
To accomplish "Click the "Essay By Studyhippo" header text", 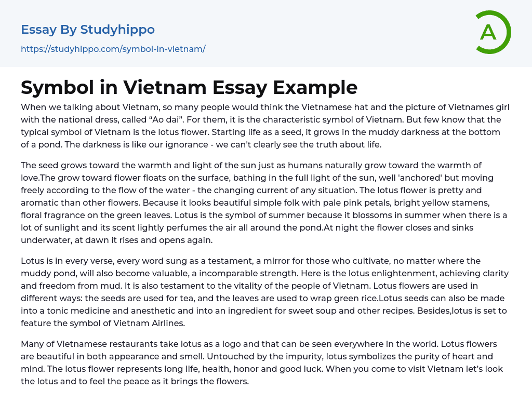I will (88, 30).
